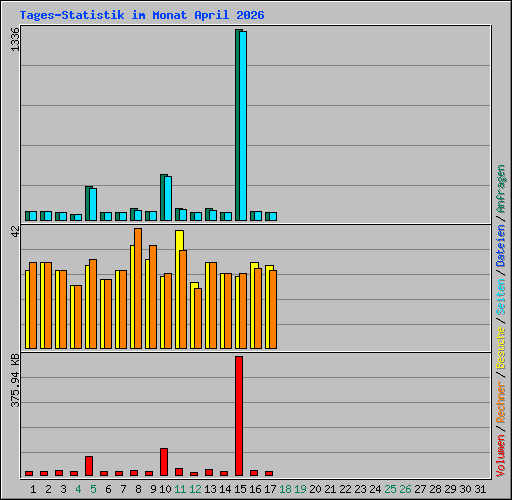Click the 'Anfragen' legend label
This screenshot has width=512, height=500.
click(501, 189)
